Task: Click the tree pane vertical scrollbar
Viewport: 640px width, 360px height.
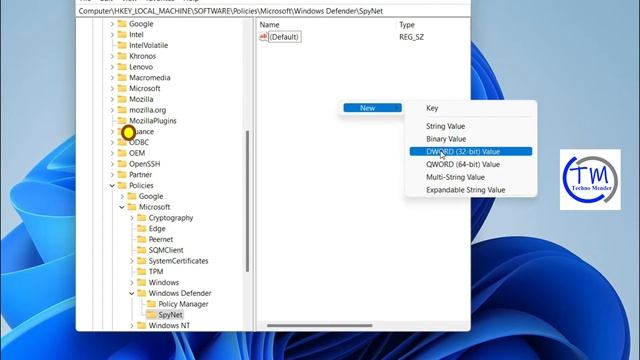Action: (247, 201)
